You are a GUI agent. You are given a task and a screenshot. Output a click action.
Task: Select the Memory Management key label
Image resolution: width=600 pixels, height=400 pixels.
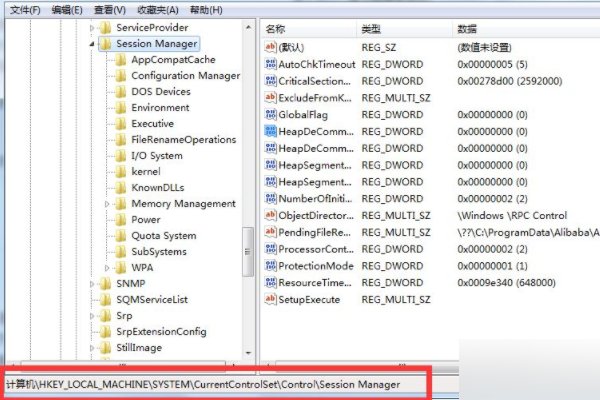coord(183,204)
